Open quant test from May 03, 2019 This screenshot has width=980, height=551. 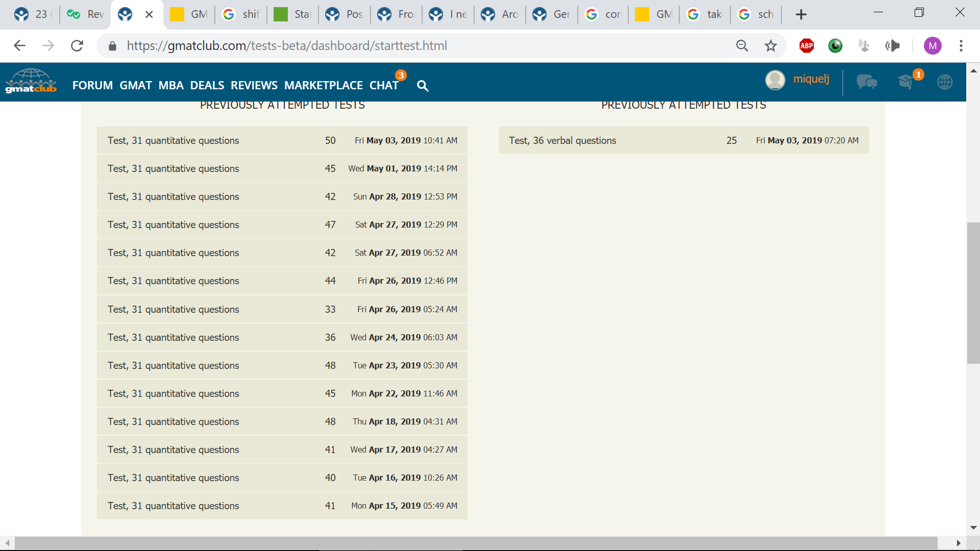pyautogui.click(x=282, y=140)
